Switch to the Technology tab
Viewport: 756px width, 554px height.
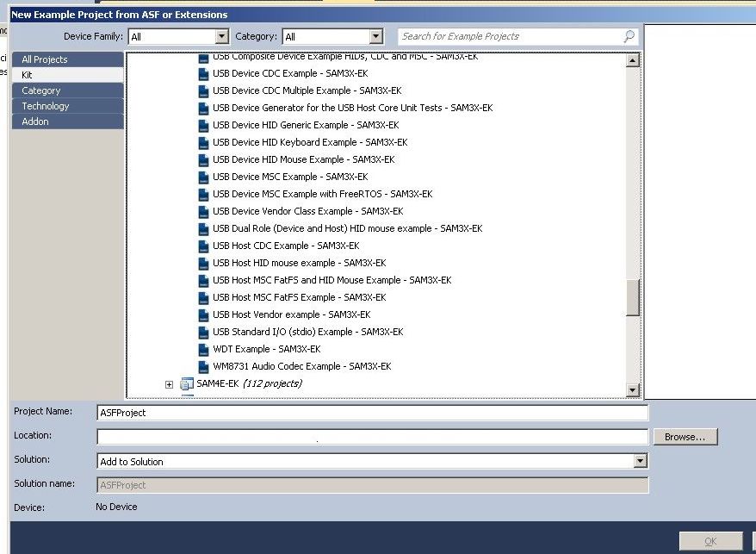(x=67, y=106)
